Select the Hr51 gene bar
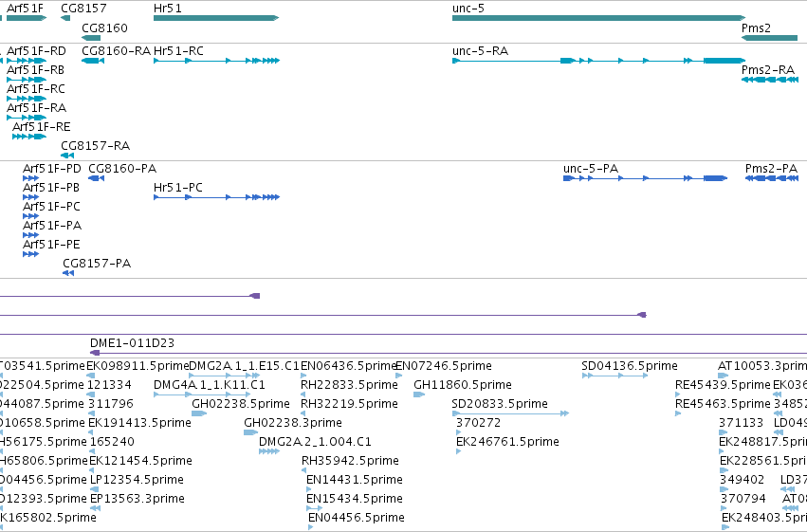Screen dimensions: 807x532 click(216, 18)
